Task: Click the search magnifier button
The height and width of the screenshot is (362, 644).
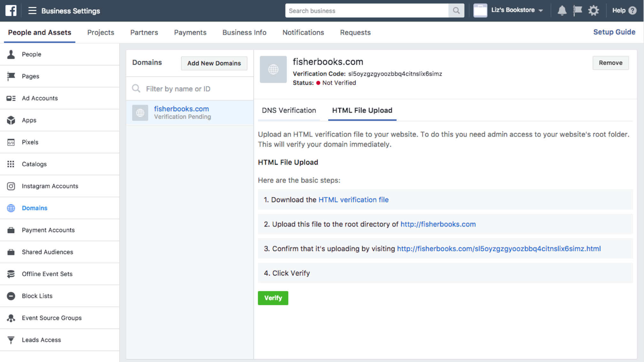Action: 456,11
